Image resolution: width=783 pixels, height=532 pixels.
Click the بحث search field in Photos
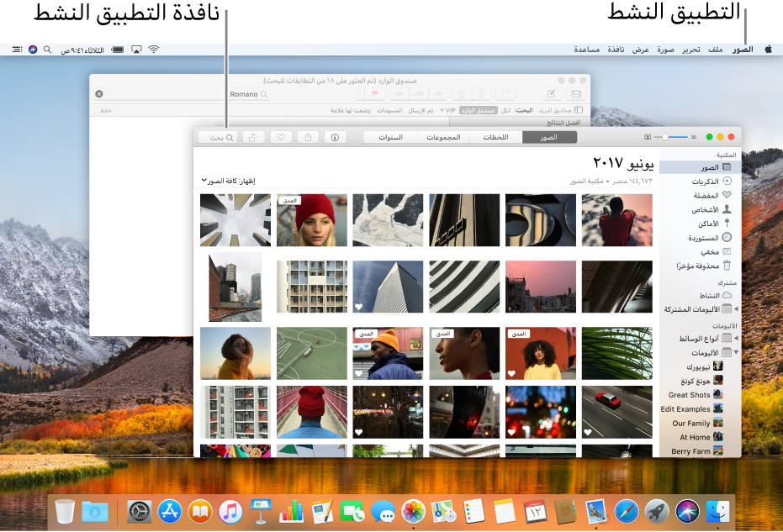pyautogui.click(x=218, y=137)
